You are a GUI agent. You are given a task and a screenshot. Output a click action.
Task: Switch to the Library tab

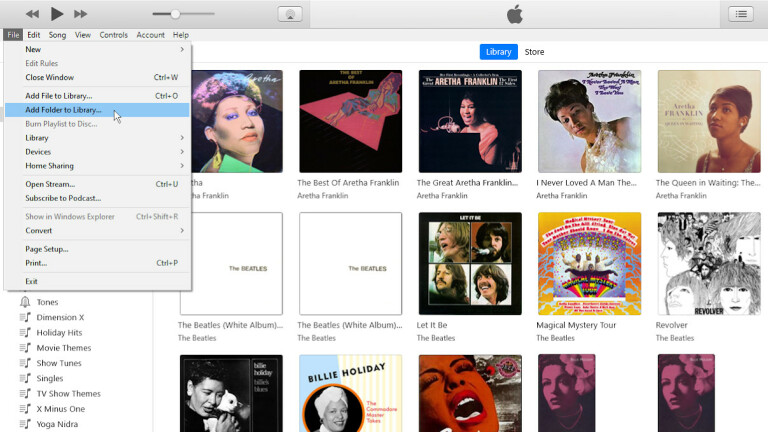click(x=499, y=52)
